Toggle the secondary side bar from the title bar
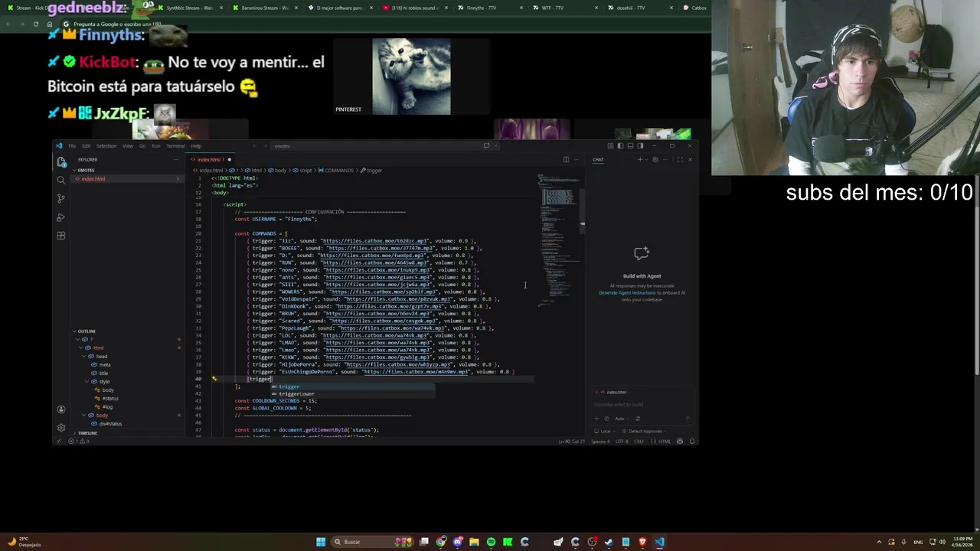 tap(640, 146)
